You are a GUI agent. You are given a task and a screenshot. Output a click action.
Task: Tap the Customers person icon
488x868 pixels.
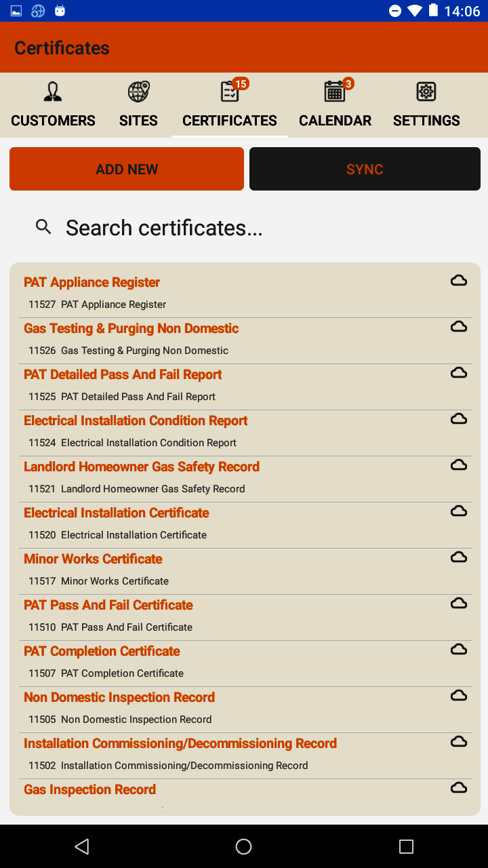coord(52,92)
